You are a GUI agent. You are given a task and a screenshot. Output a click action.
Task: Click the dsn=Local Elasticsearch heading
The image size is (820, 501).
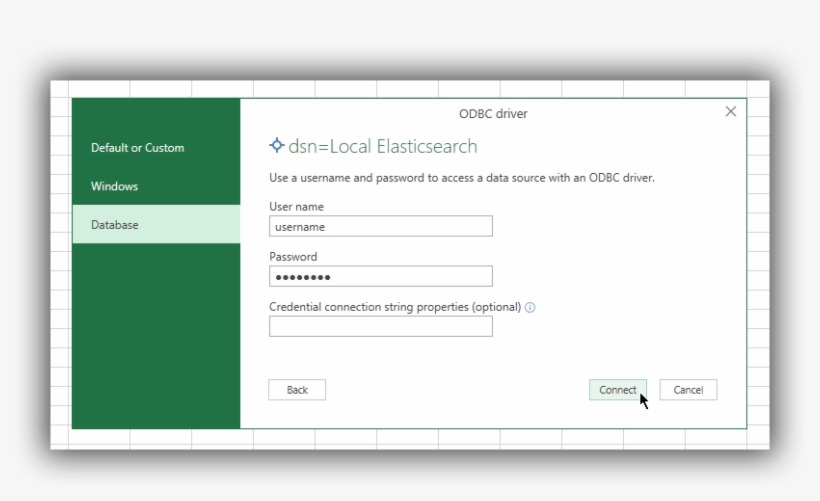pos(383,146)
